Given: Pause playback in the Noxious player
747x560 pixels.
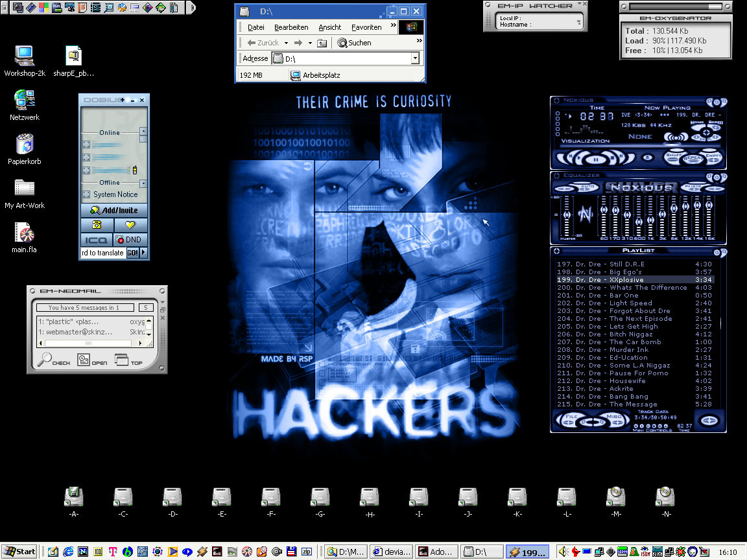Looking at the screenshot, I should tap(596, 159).
